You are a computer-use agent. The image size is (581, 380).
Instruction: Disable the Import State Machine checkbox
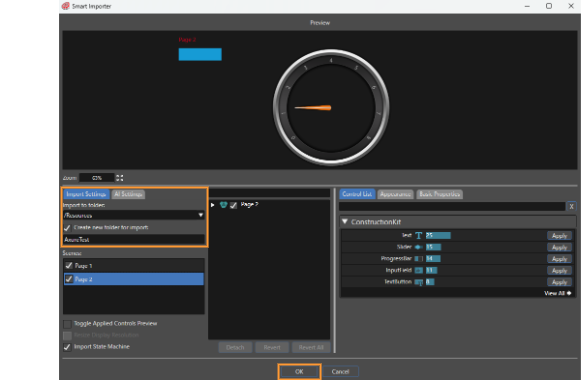coord(67,347)
